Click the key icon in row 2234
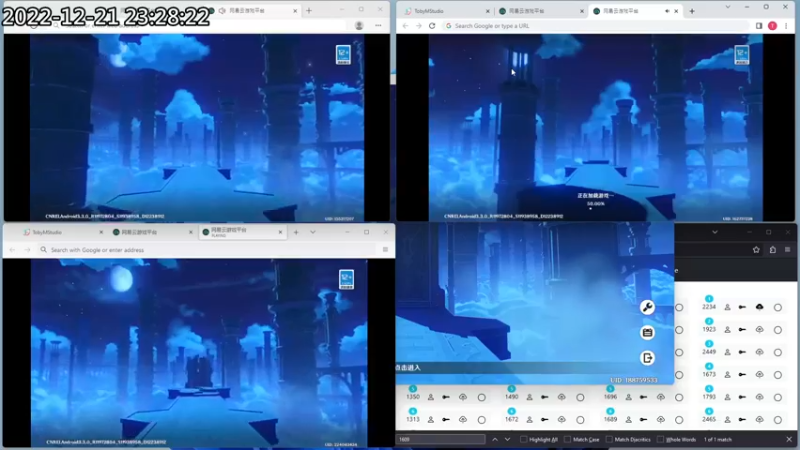 [x=742, y=307]
